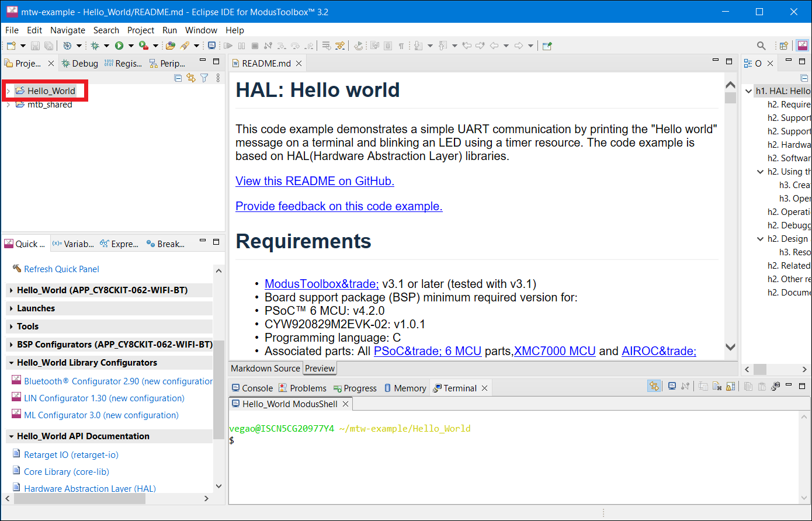Image resolution: width=812 pixels, height=521 pixels.
Task: Select the ModusToolbox perspective icon
Action: [x=803, y=46]
